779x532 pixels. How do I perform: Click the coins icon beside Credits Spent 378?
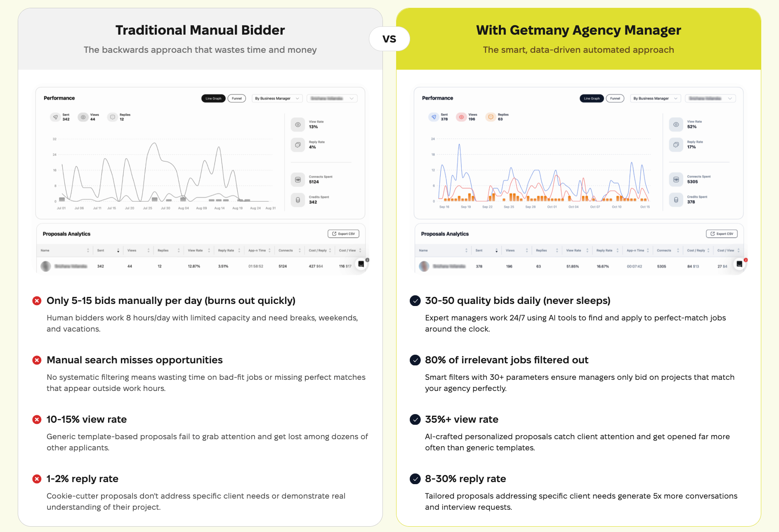[x=676, y=200]
